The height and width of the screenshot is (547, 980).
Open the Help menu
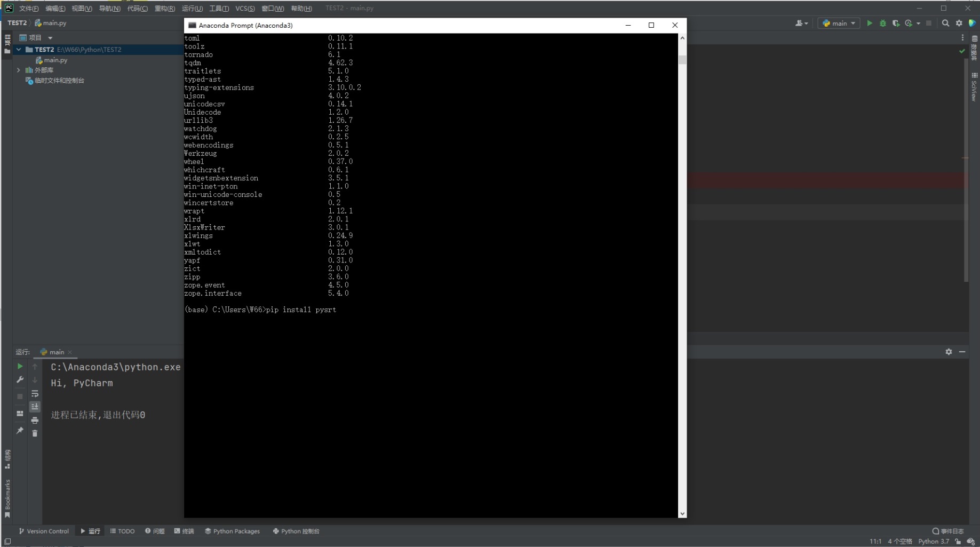click(301, 8)
